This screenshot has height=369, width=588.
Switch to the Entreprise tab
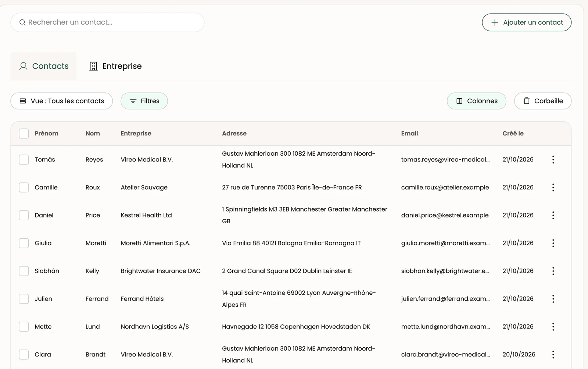[115, 66]
